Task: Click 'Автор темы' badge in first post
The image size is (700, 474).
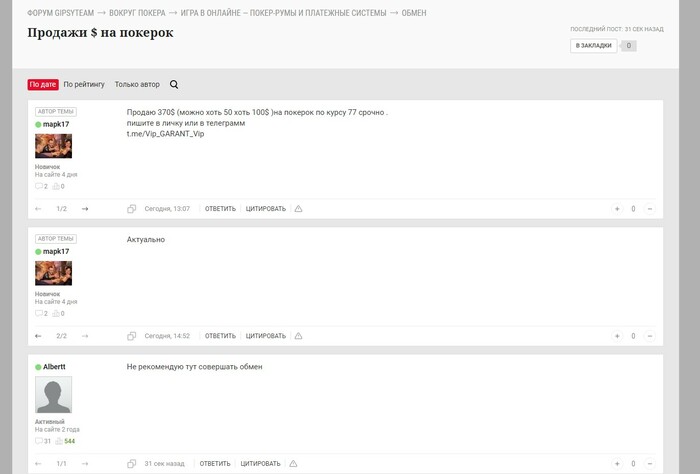Action: [56, 112]
